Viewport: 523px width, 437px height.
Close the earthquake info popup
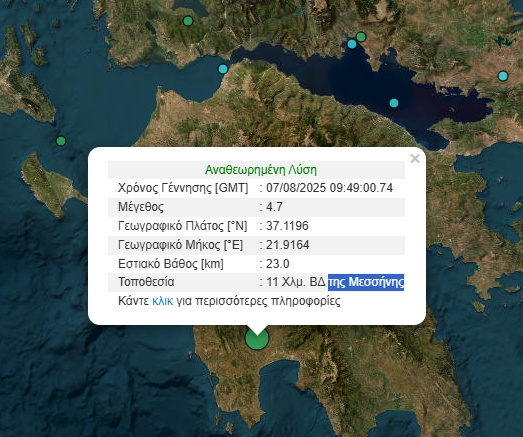[x=415, y=158]
